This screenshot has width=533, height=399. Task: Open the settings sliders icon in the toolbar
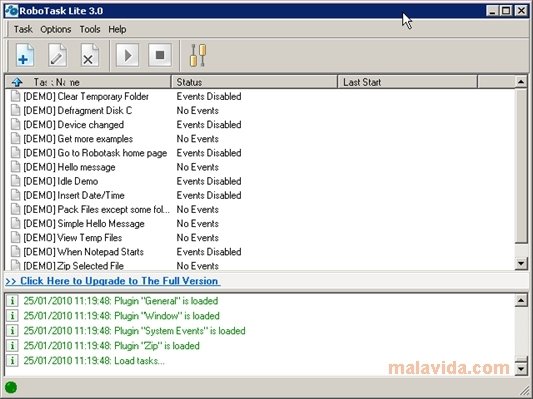(198, 55)
